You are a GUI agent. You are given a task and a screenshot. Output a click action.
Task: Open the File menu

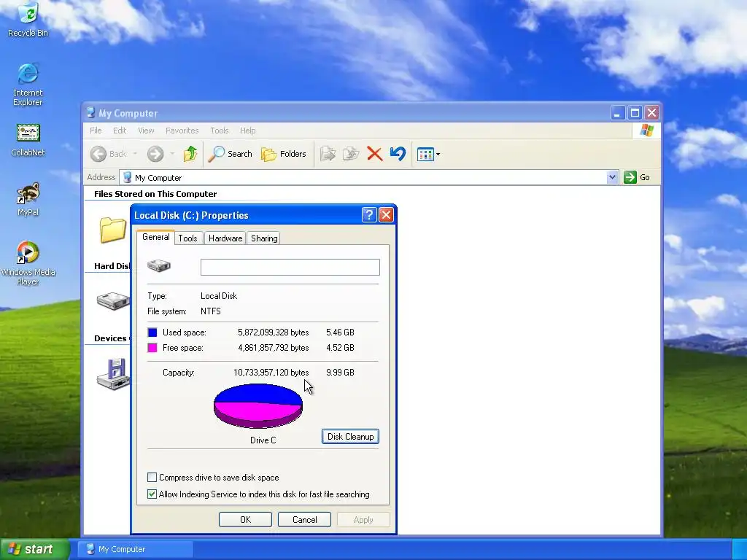[96, 131]
